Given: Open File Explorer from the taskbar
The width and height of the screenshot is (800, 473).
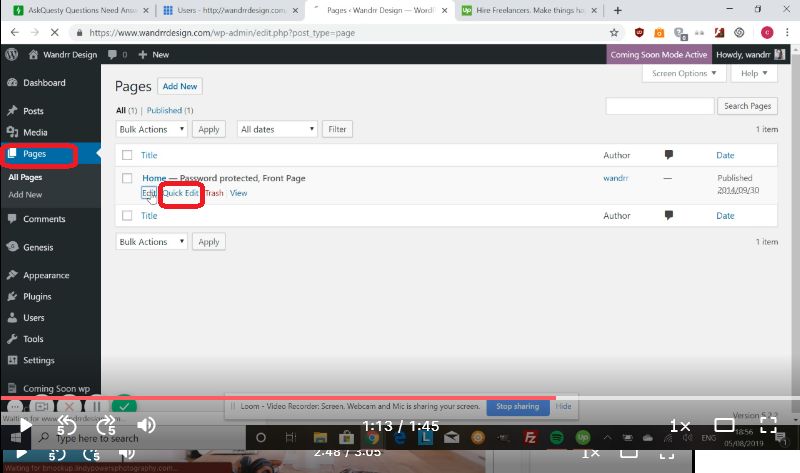Looking at the screenshot, I should (x=320, y=437).
